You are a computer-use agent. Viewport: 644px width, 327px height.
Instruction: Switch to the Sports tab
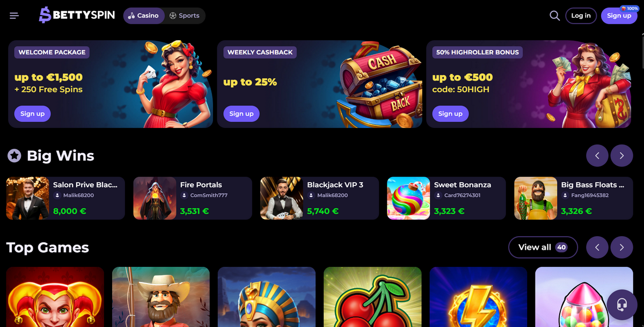185,16
